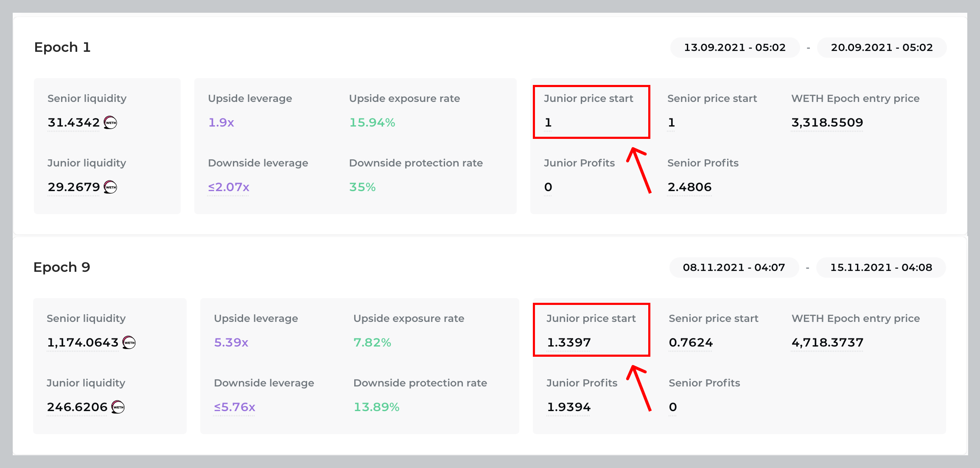
Task: Click Epoch 1 downside leverage value ≤2.07x
Action: pyautogui.click(x=229, y=187)
